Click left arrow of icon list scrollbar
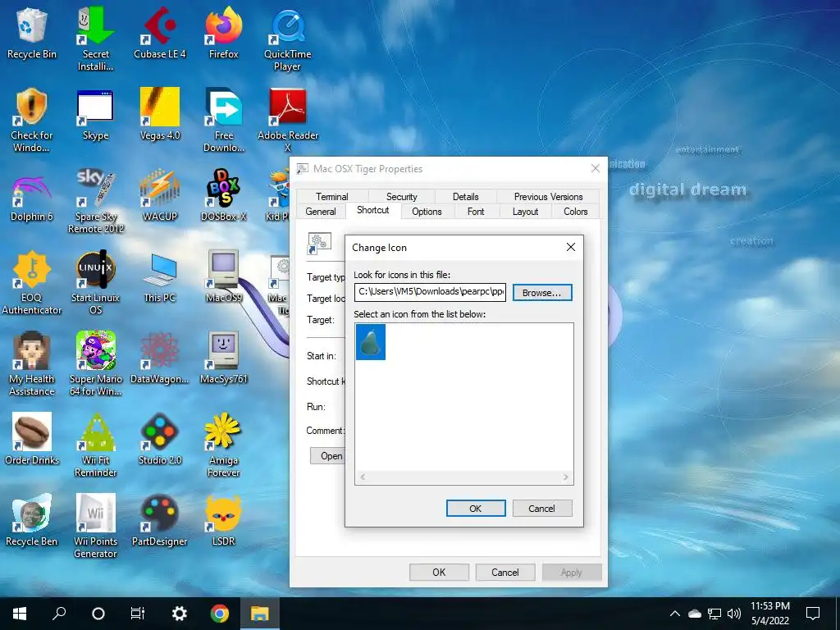 click(363, 477)
